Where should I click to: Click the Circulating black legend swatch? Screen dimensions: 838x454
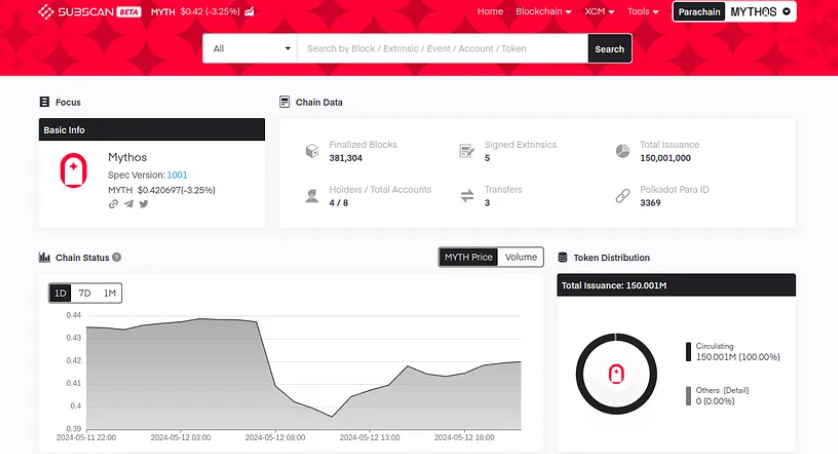pyautogui.click(x=688, y=352)
